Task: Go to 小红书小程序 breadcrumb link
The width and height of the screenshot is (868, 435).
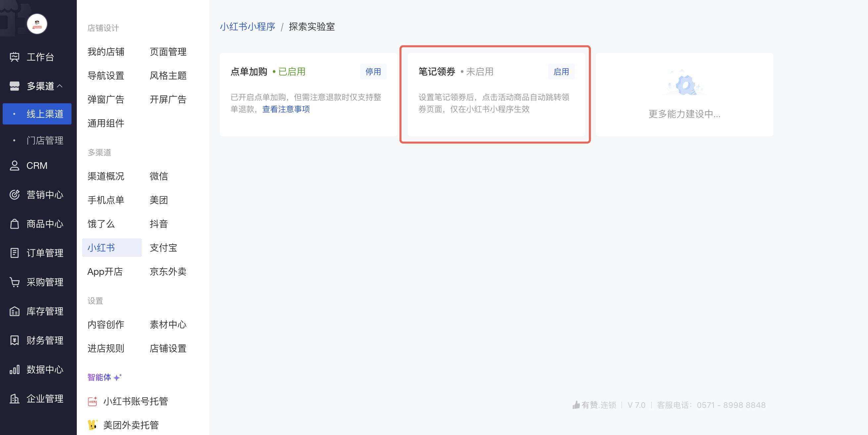Action: tap(247, 26)
